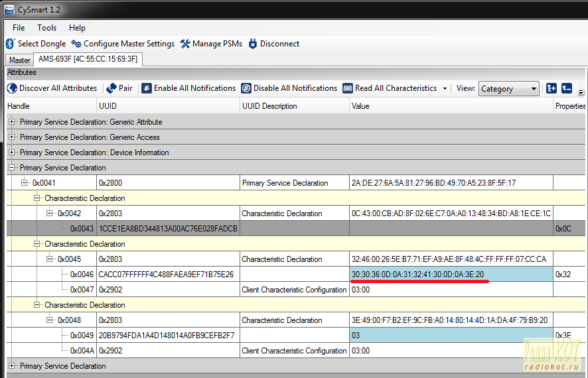Click the Disable All Notifications icon
Screen dimensions: 588x378
point(246,88)
